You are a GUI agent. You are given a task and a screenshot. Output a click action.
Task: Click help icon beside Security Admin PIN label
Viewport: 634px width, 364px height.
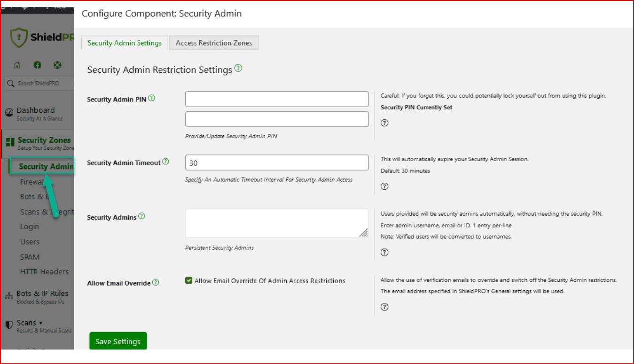151,99
